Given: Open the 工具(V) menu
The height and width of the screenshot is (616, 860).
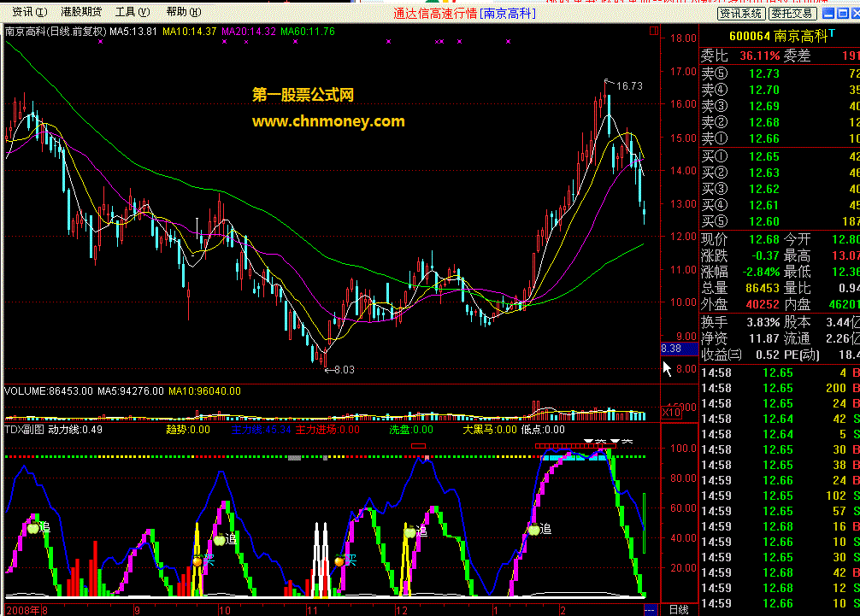Looking at the screenshot, I should [133, 11].
